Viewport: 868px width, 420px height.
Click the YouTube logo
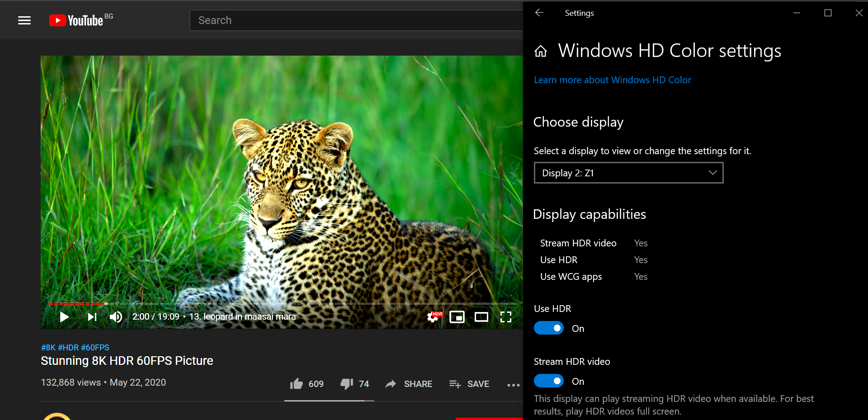[77, 20]
